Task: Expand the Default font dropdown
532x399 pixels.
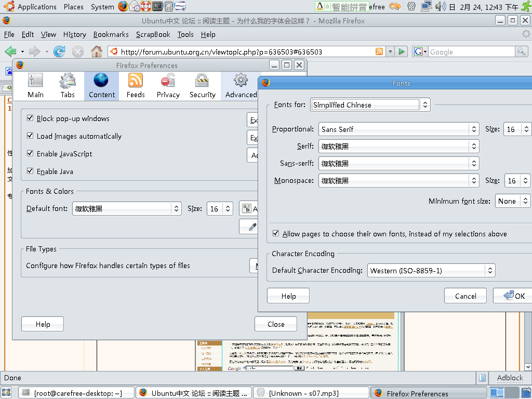Action: (x=127, y=209)
